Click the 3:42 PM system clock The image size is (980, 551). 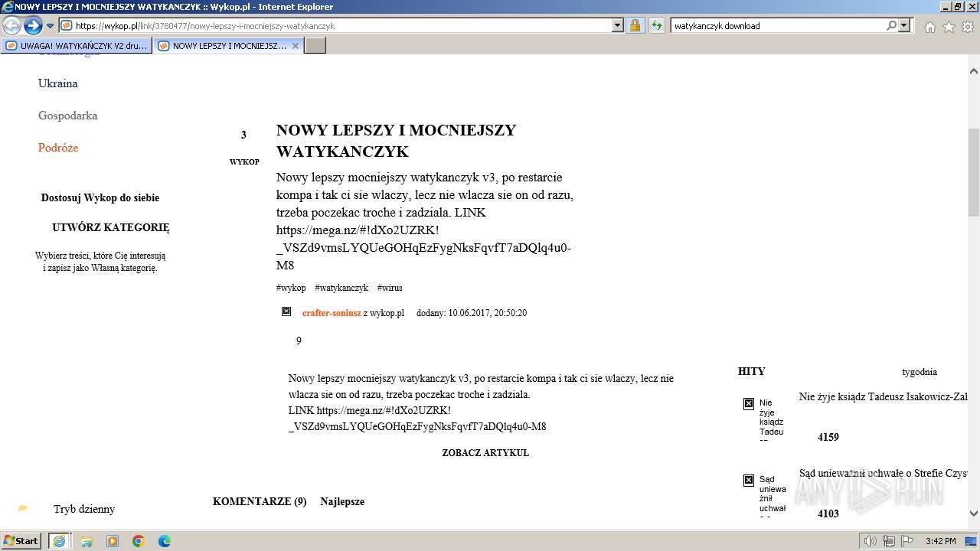pos(940,541)
